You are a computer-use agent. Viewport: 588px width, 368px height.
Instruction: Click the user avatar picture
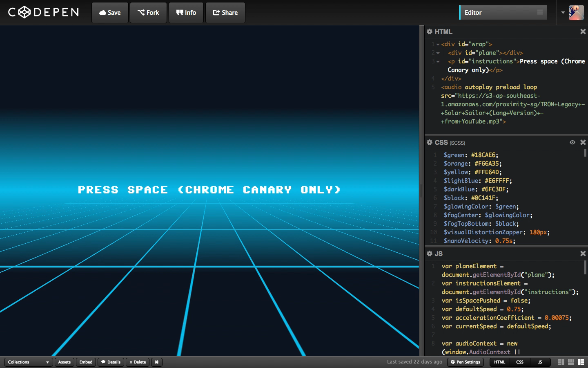576,13
